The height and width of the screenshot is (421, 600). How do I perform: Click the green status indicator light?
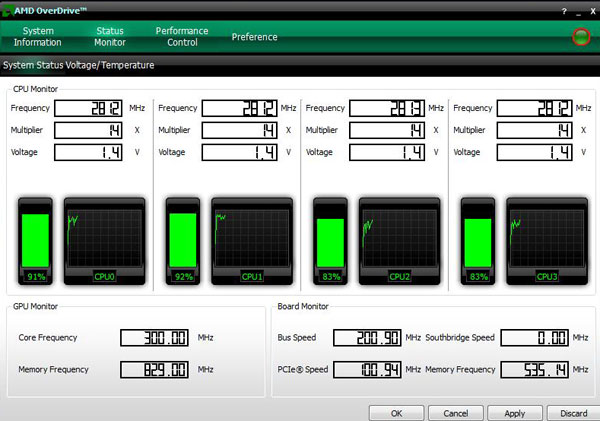(x=581, y=37)
